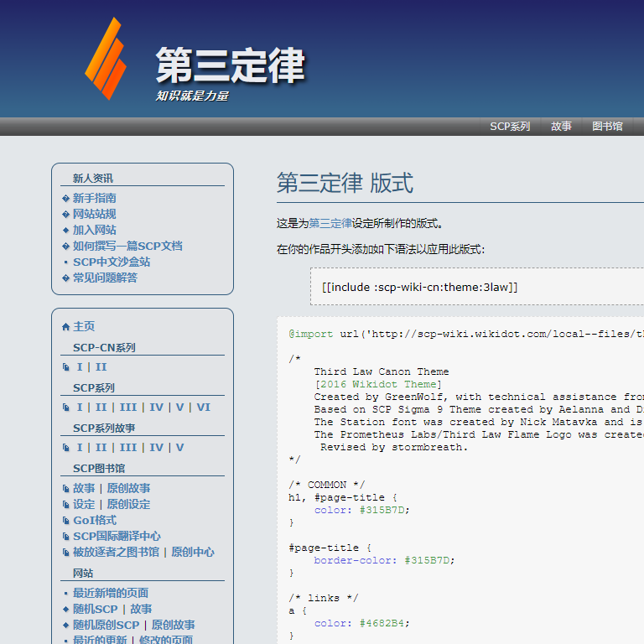
Task: Click the orange Third Law flame logo
Action: coord(105,59)
